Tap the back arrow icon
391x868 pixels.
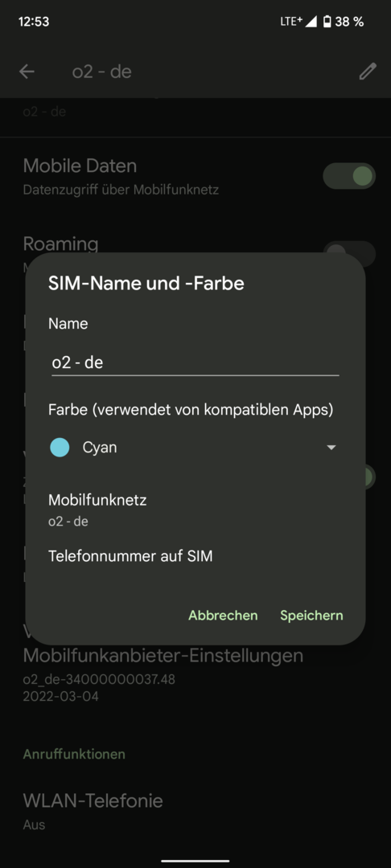(27, 72)
